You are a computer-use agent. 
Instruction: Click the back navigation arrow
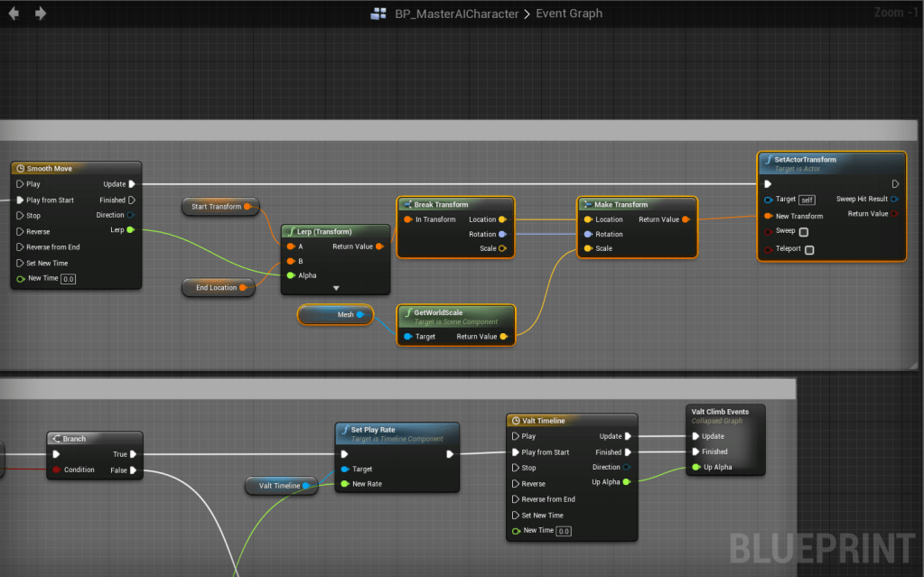(x=14, y=14)
